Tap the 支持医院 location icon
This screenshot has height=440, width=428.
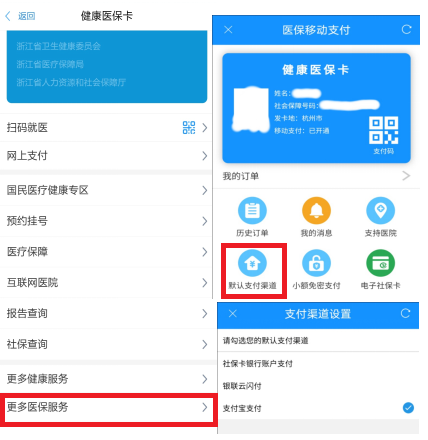point(380,211)
